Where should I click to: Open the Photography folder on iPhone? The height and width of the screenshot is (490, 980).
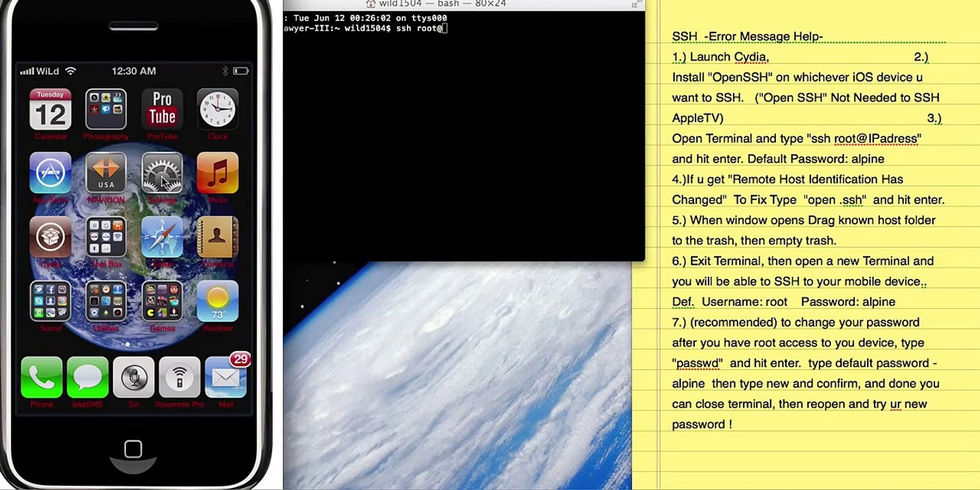106,110
